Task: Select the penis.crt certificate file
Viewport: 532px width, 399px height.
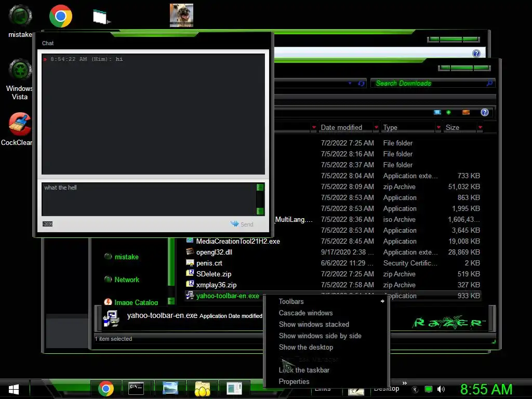Action: click(209, 263)
